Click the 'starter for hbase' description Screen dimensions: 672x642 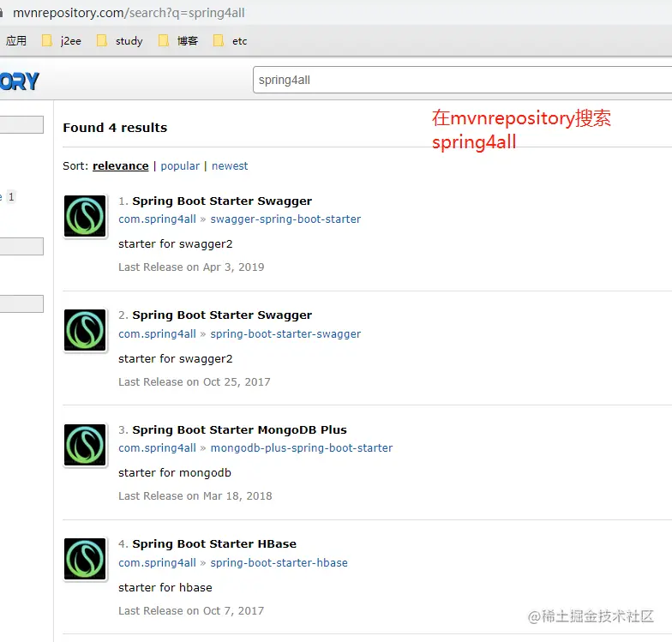coord(165,588)
